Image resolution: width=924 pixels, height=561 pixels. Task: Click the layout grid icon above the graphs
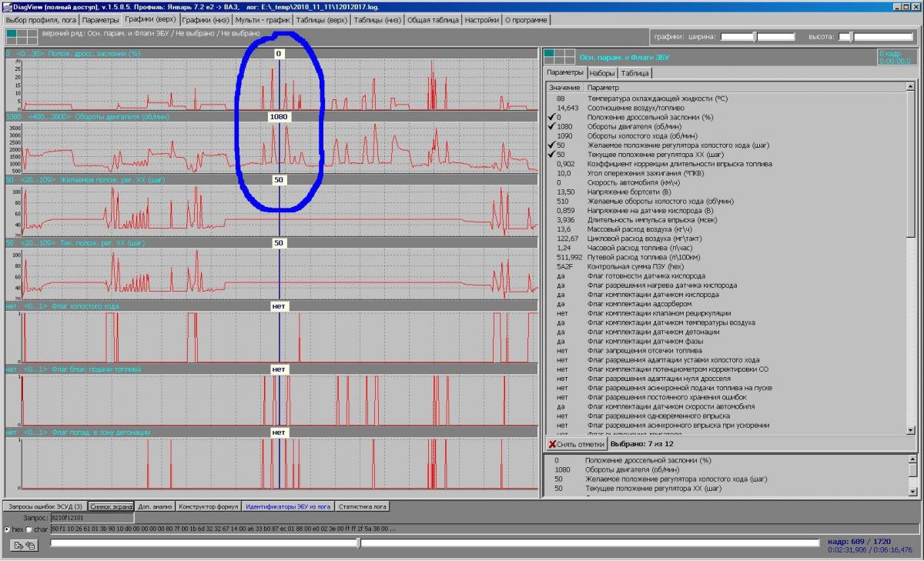[x=21, y=36]
